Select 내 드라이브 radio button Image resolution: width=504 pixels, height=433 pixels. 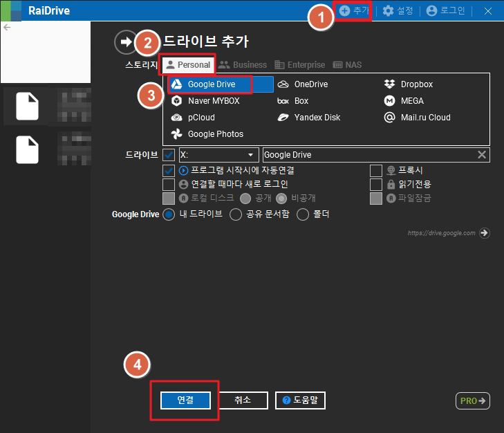tap(169, 214)
